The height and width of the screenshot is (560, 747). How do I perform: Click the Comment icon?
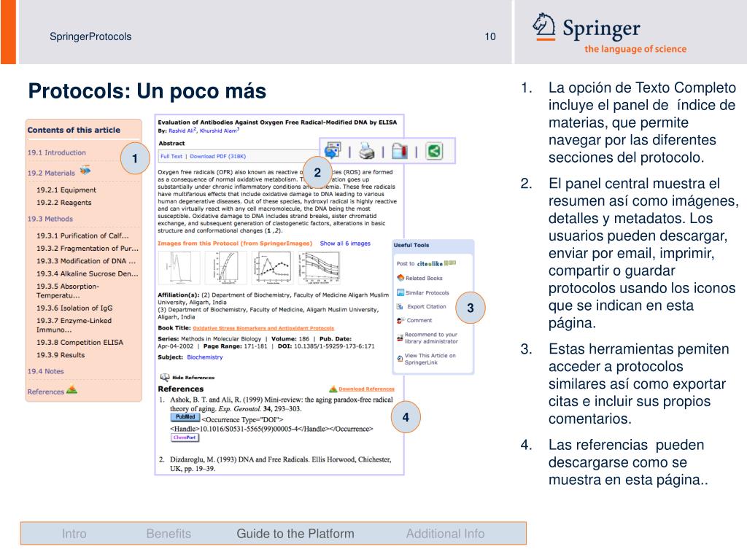click(x=400, y=321)
